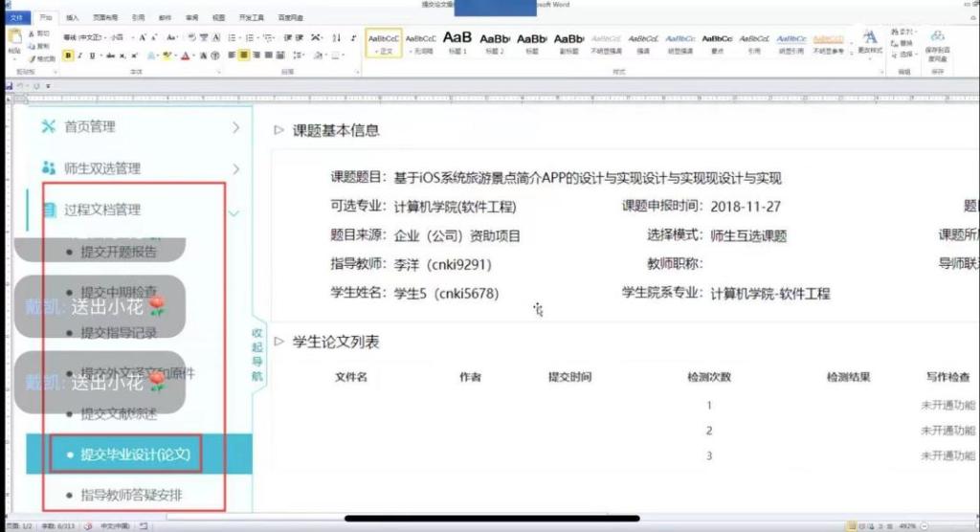Click the Save icon in the quick access toolbar

(9, 86)
